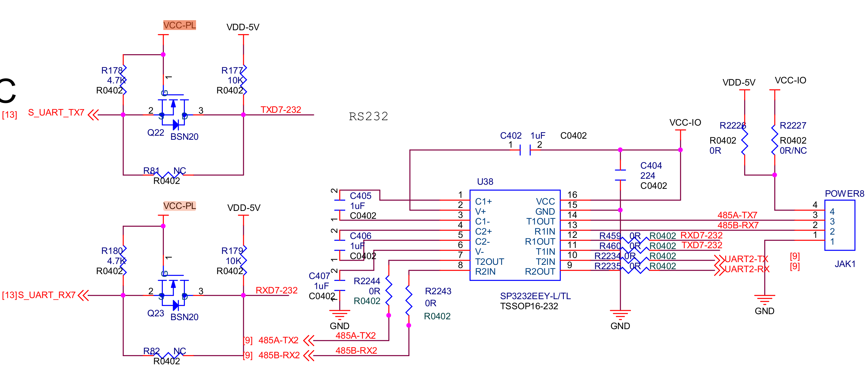
Task: Click the VCC-IO label above R2227
Action: tap(790, 81)
